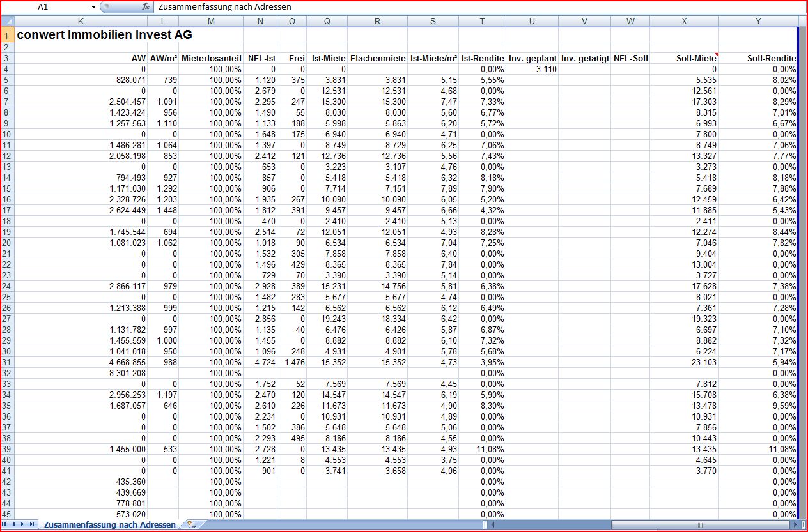This screenshot has width=808, height=532.
Task: Click the Ist-Miete cell showing 19.243
Action: point(327,319)
